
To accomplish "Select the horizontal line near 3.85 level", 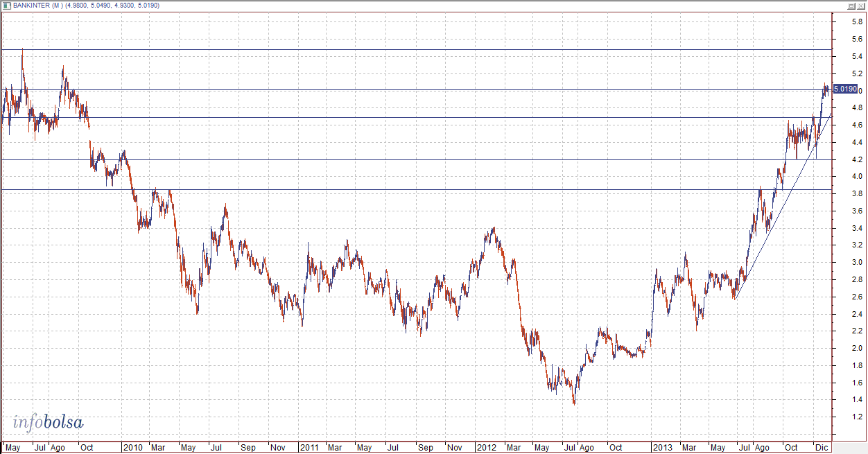I will coord(416,189).
